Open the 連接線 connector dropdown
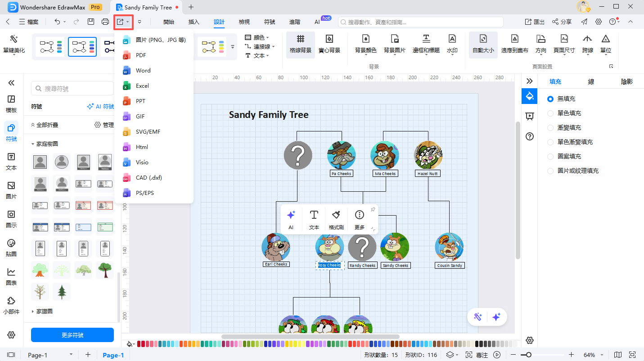The image size is (644, 361). click(259, 46)
